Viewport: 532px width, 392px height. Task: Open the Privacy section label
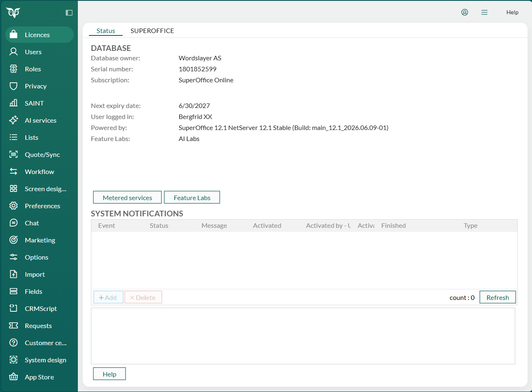coord(35,86)
